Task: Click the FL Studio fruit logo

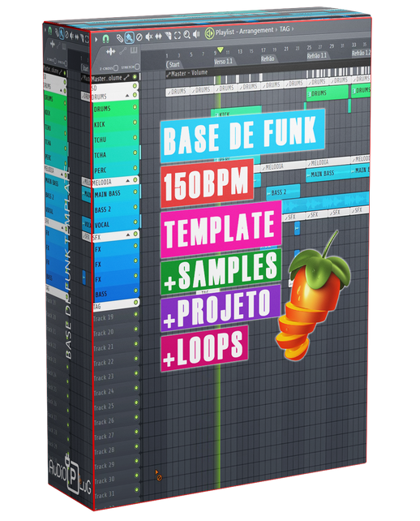Action: pos(312,297)
